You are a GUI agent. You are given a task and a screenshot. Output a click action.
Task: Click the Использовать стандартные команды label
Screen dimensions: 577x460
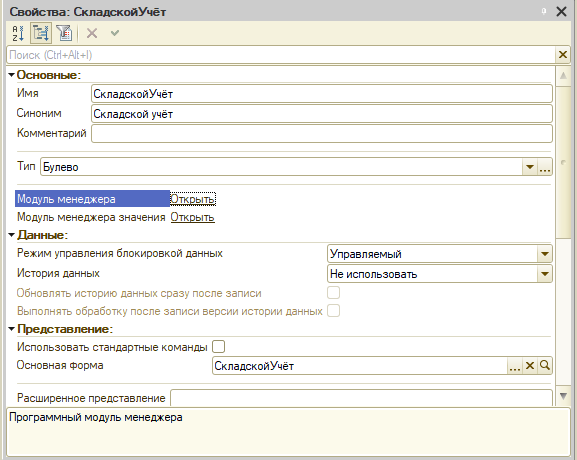(112, 347)
